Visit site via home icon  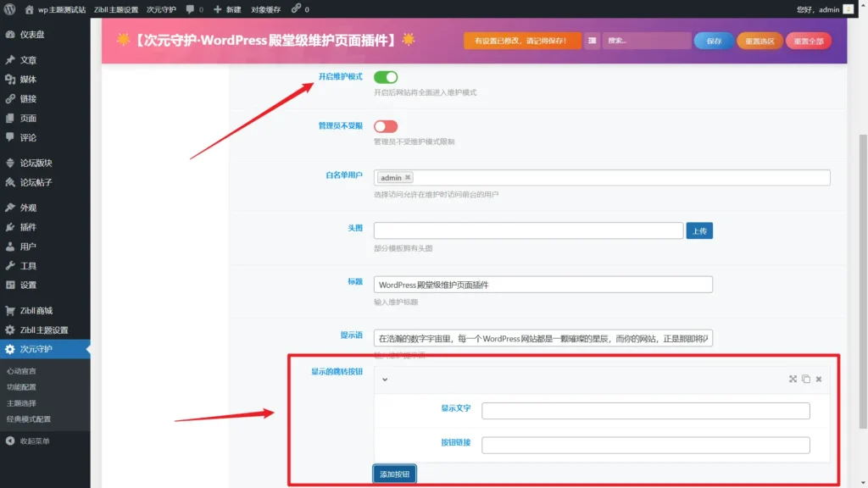[30, 9]
